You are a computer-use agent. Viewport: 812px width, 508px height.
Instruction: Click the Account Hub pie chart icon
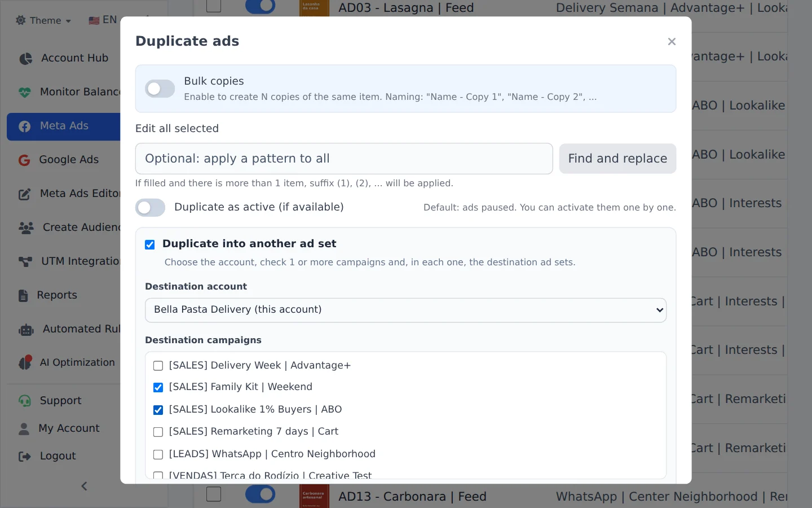25,59
